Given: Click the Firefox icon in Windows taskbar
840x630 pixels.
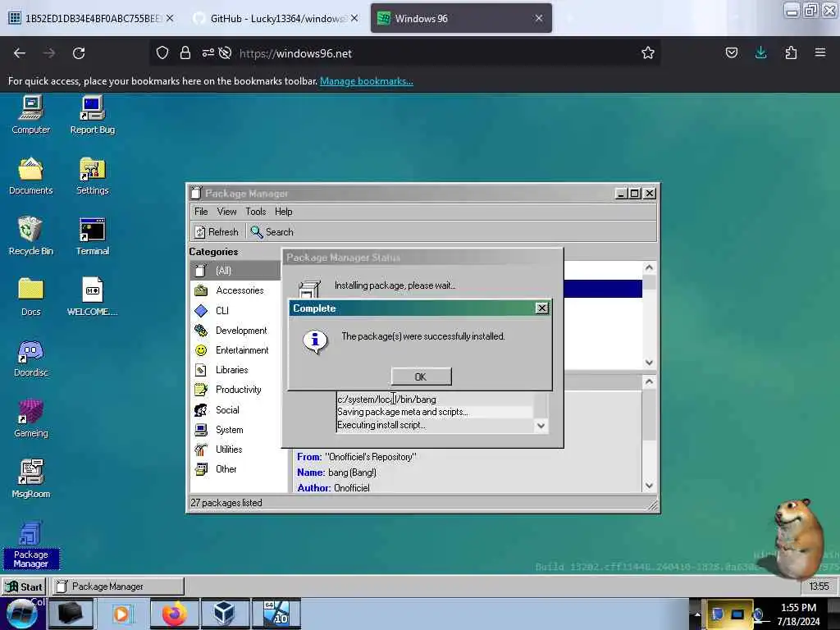Looking at the screenshot, I should click(175, 614).
